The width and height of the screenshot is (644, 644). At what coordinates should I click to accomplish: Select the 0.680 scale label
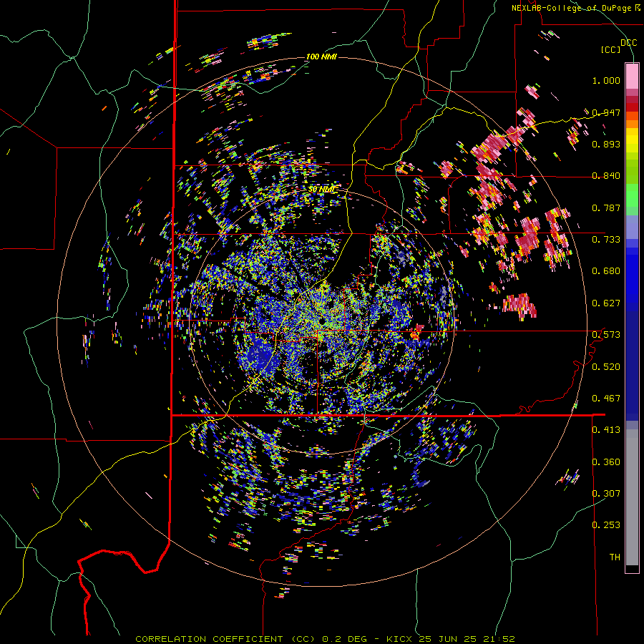pos(606,270)
